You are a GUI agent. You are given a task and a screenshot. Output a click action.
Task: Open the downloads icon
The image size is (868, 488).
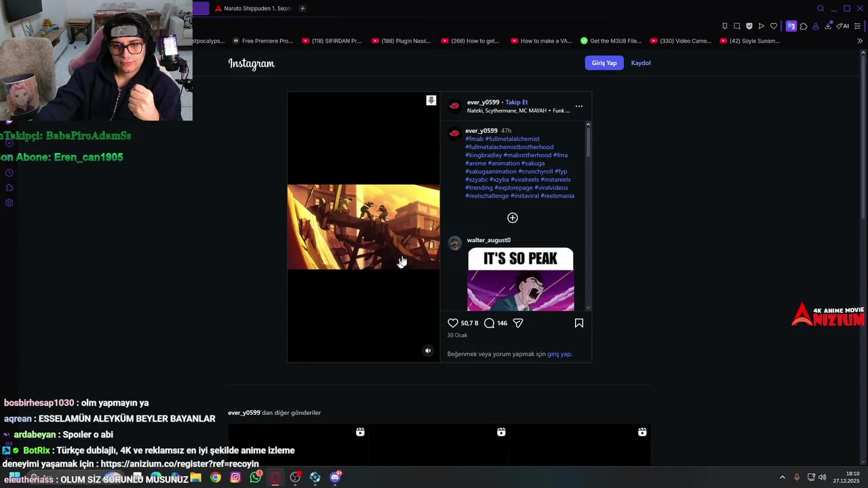pos(828,26)
